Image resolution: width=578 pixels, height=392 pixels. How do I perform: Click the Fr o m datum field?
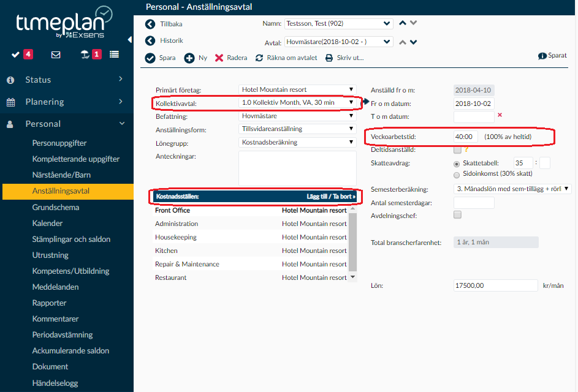pos(474,104)
